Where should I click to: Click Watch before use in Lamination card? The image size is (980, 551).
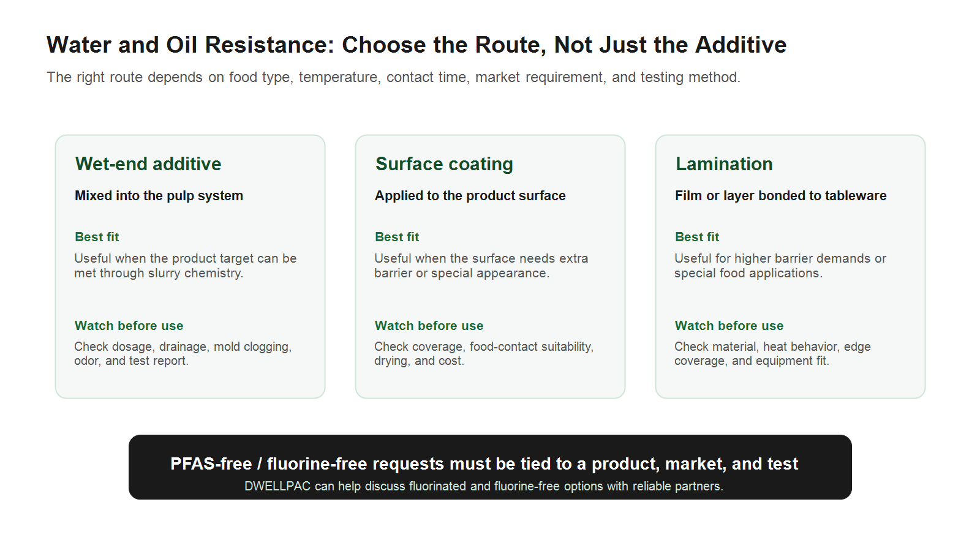pyautogui.click(x=729, y=326)
